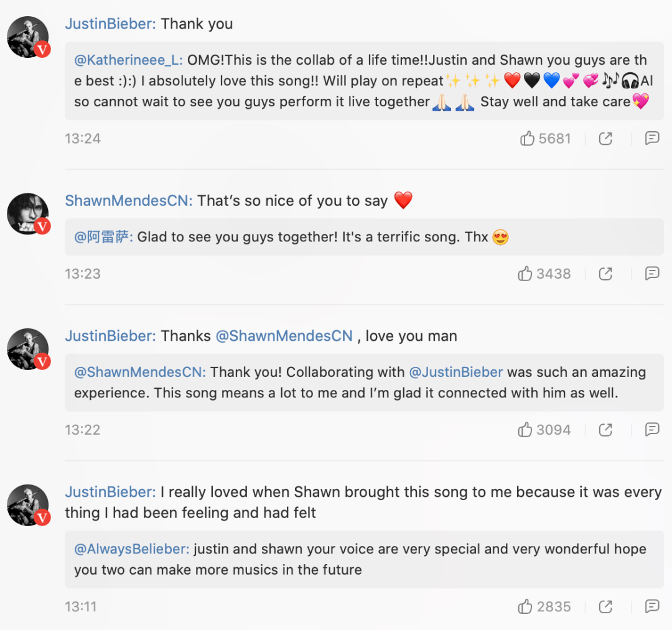Reply to the 13:22 "love you man" comment
Screen dimensions: 672x630
651,429
